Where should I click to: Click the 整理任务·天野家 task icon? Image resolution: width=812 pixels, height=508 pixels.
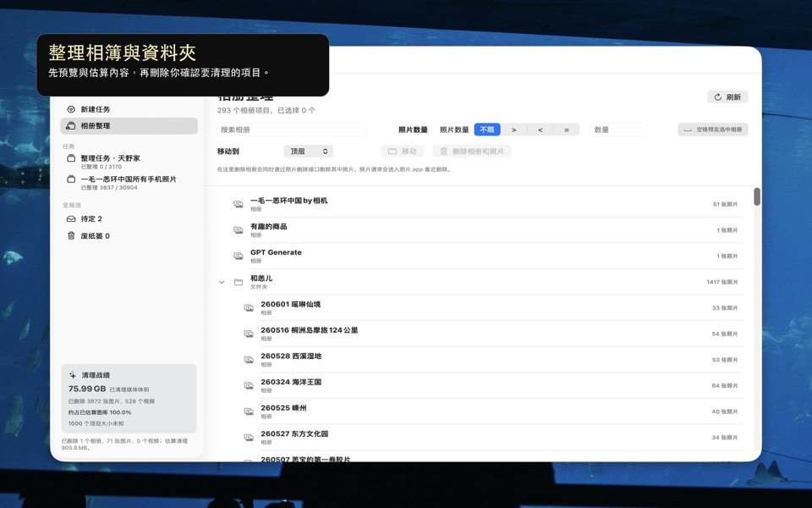point(71,158)
